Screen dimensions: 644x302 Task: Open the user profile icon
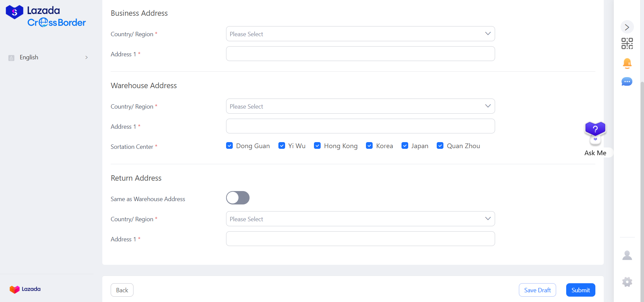click(627, 255)
